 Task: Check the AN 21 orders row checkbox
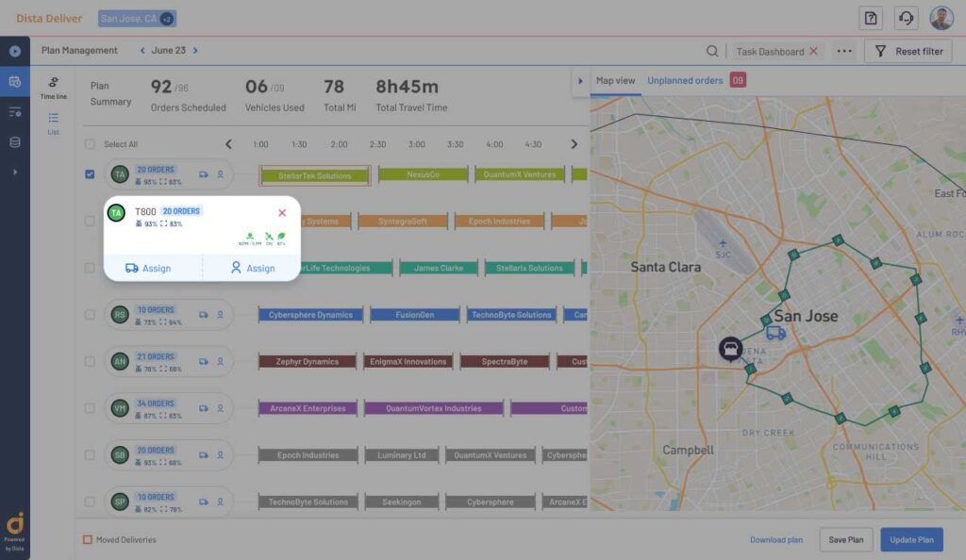point(90,361)
